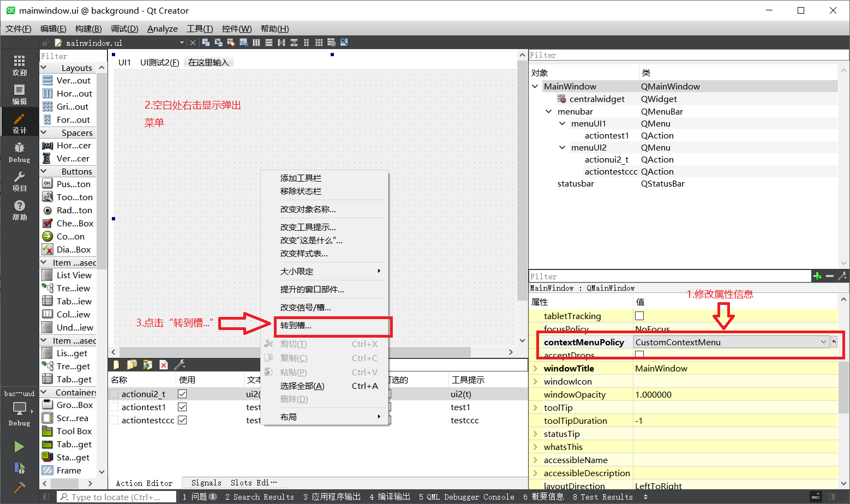Click the Adjust Size toolbar icon
The width and height of the screenshot is (850, 504).
coord(343,42)
